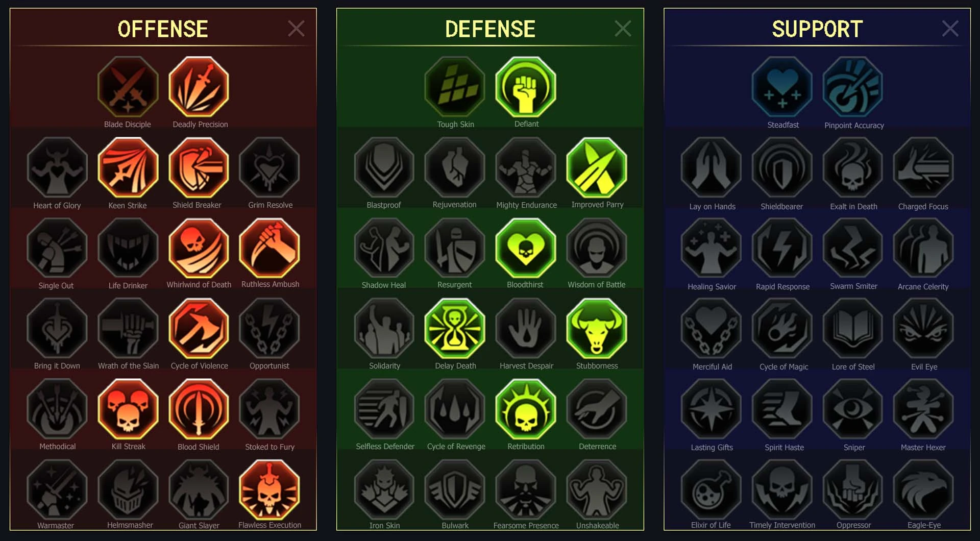Choose the Pinpoint Accuracy mastery
The width and height of the screenshot is (980, 541).
(853, 87)
